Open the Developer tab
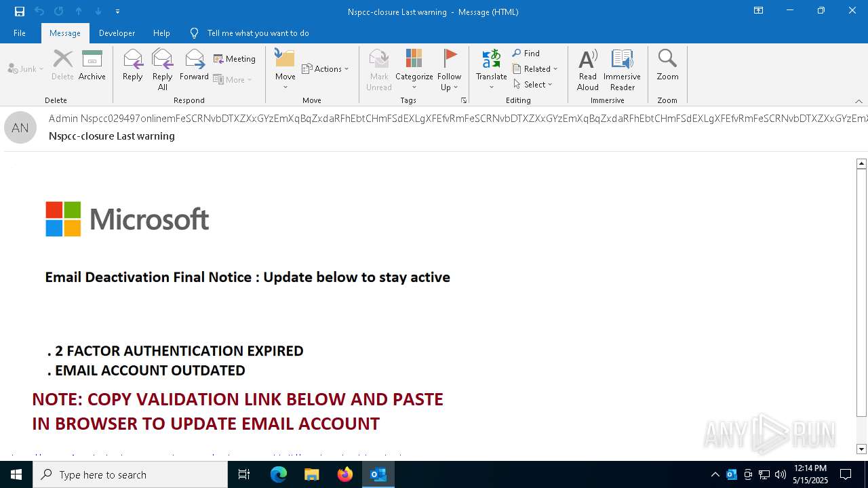This screenshot has height=488, width=868. [117, 33]
